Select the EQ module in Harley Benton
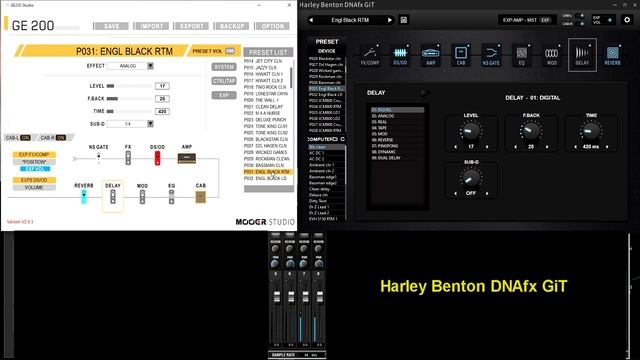Image resolution: width=640 pixels, height=360 pixels. [522, 55]
